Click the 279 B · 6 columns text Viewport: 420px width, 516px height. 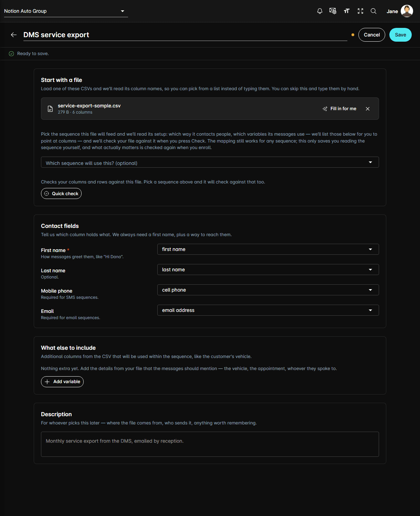click(x=75, y=112)
